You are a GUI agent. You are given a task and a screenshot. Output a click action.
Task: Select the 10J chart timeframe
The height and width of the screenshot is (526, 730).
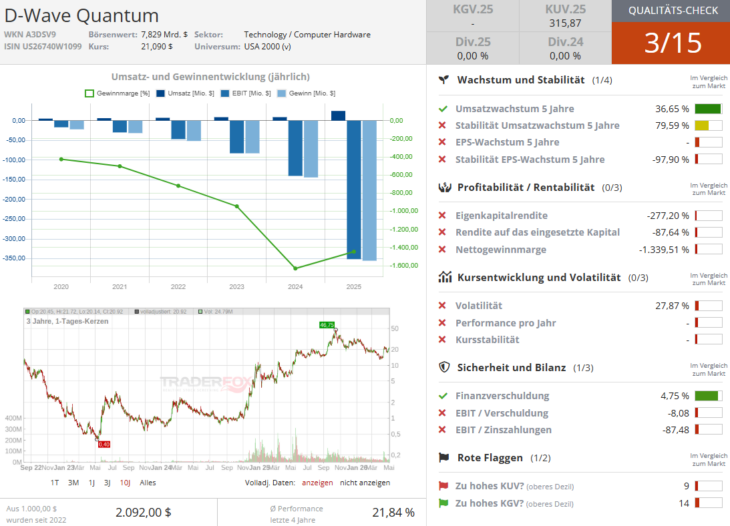coord(125,483)
